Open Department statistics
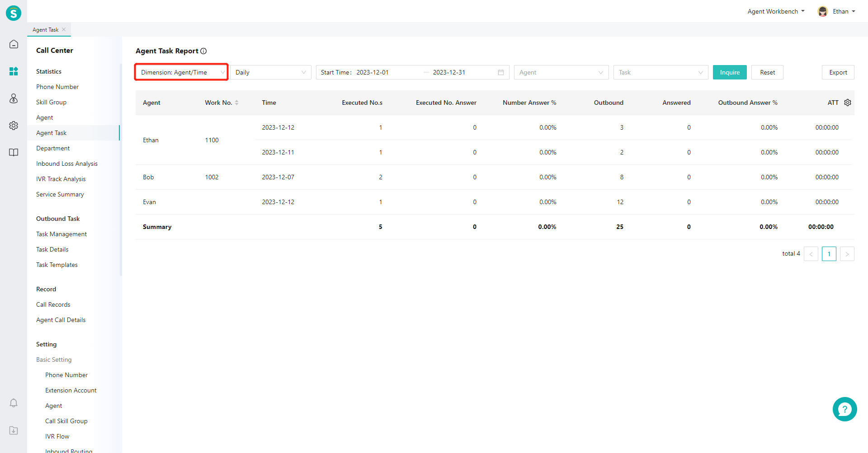The image size is (868, 453). 53,148
